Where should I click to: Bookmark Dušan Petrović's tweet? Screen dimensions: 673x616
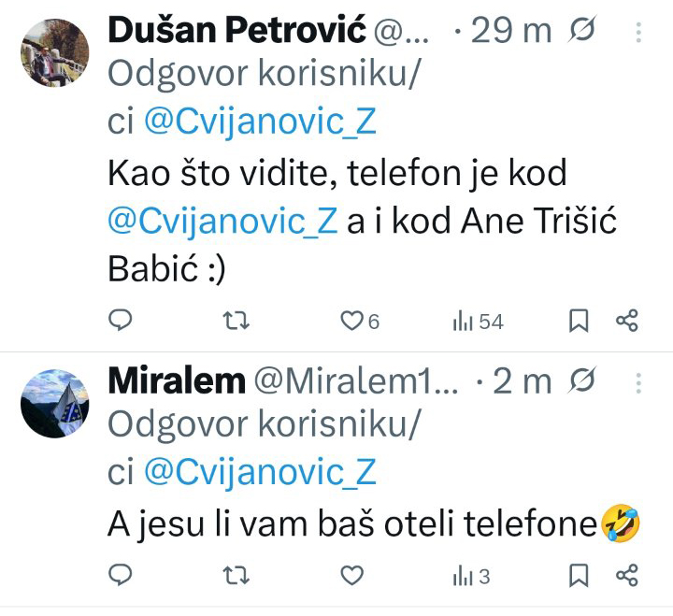click(579, 321)
